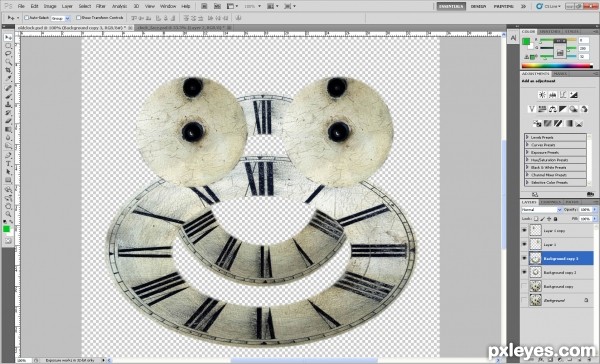The width and height of the screenshot is (600, 364).
Task: Open the blend mode Normal dropdown
Action: (x=541, y=210)
